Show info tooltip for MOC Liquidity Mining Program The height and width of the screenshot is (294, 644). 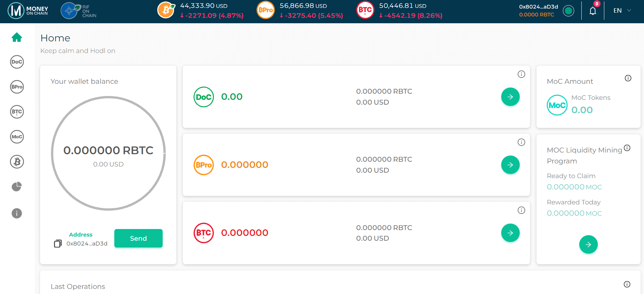627,148
